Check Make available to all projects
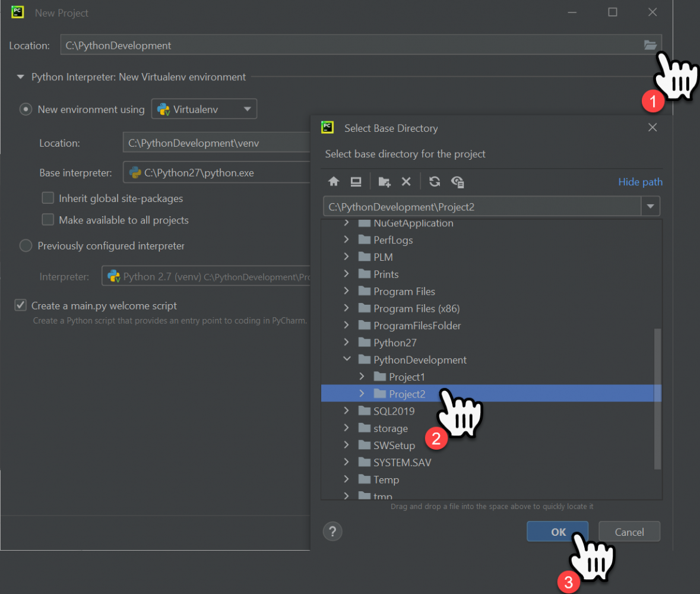This screenshot has height=594, width=700. pyautogui.click(x=48, y=220)
